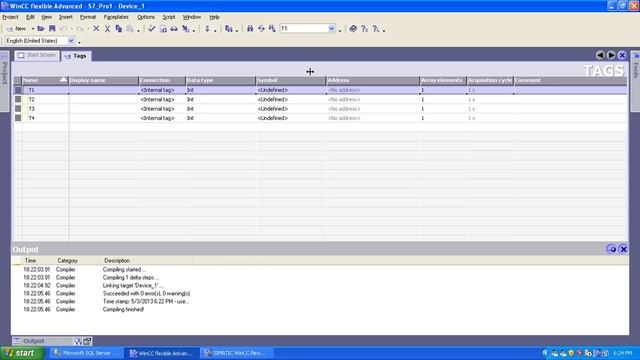
Task: Open the English (United States) language dropdown
Action: [71, 41]
